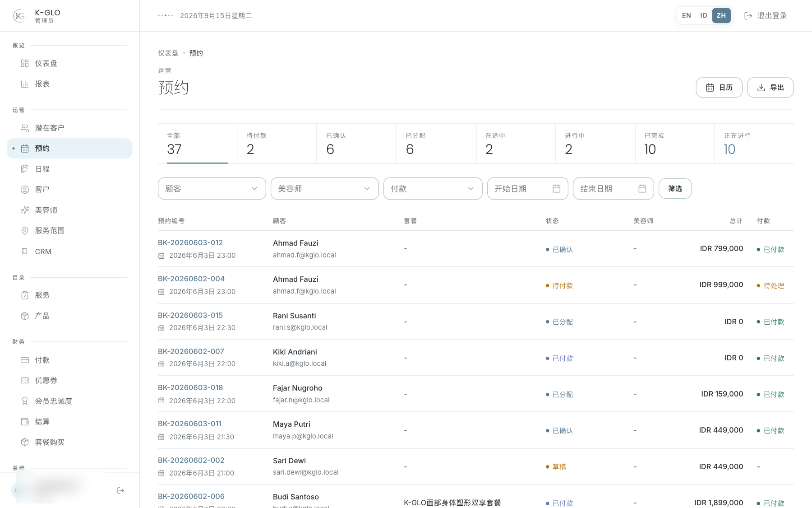Screen dimensions: 812x508
Task: Open the 顾客 customer filter dropdown
Action: (212, 189)
